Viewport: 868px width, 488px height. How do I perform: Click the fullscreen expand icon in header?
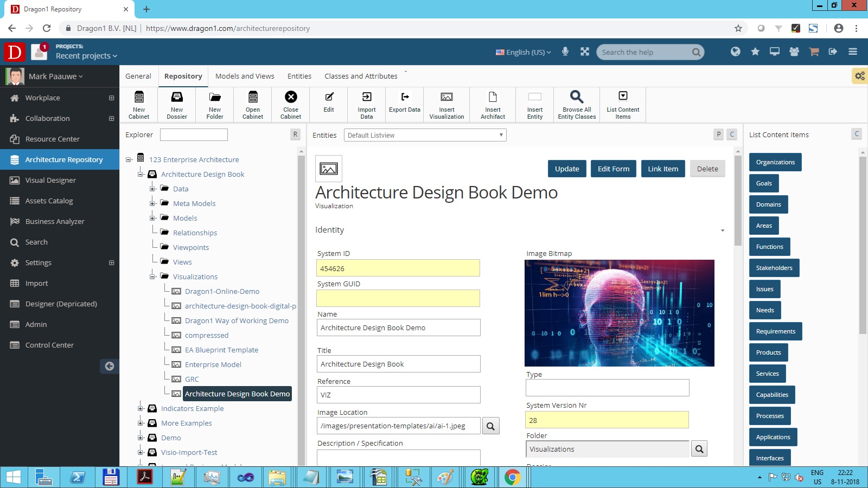coord(585,52)
